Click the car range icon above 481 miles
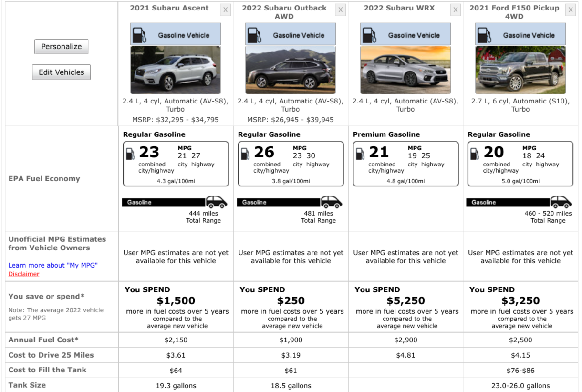 332,202
